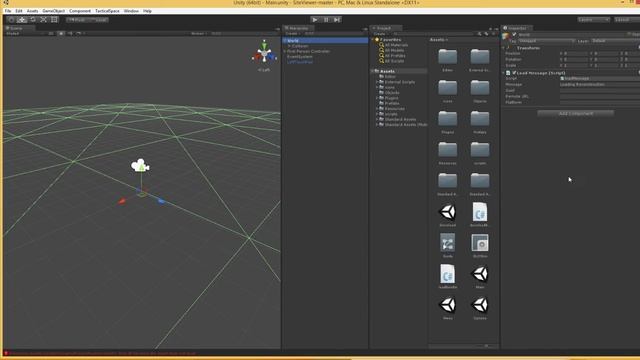Screen dimensions: 640x360
Task: Click the Add Component button
Action: 576,113
